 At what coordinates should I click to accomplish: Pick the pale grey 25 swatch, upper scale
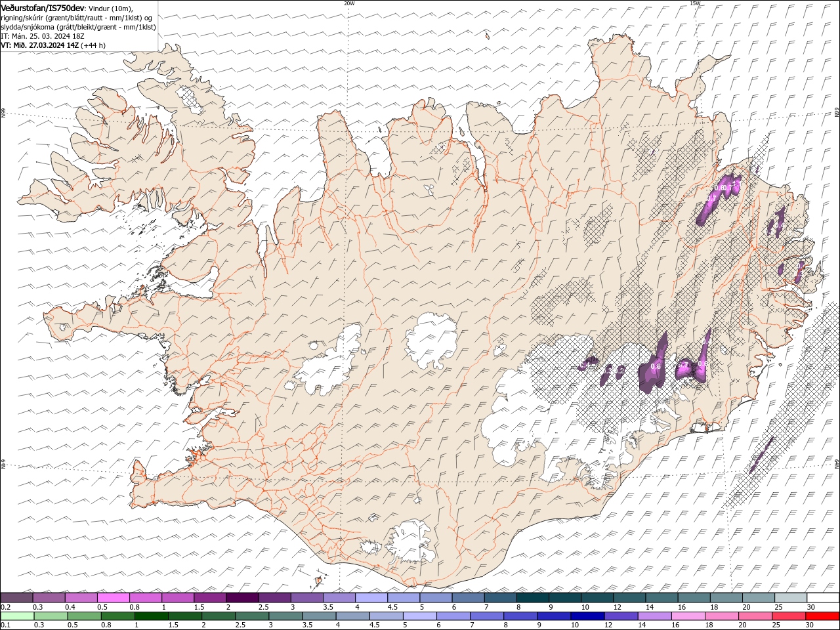click(790, 598)
